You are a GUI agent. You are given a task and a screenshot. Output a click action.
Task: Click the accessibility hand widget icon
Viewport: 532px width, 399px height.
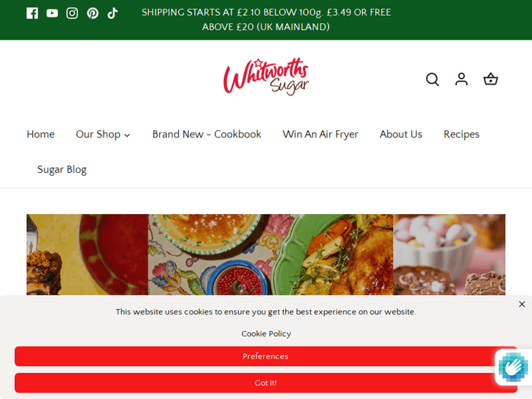click(x=514, y=367)
